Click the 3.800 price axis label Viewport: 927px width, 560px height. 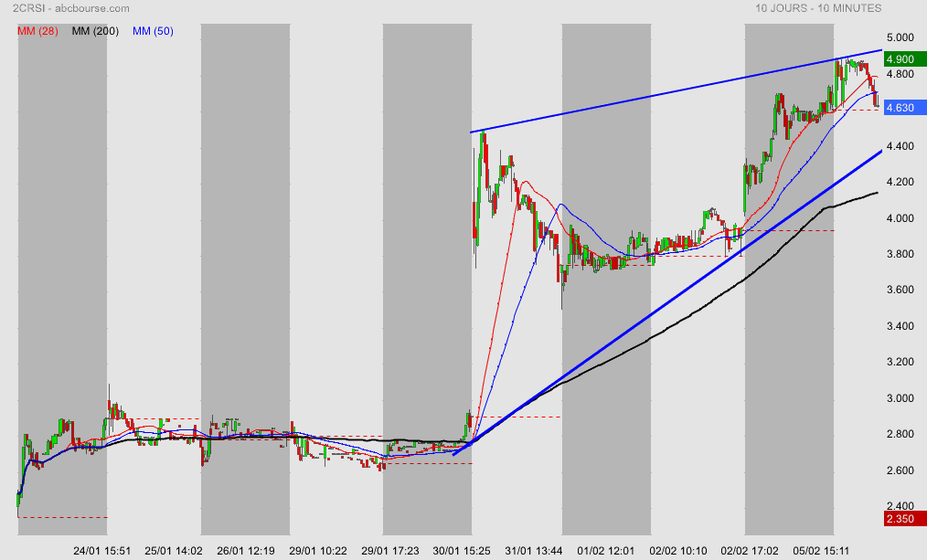pyautogui.click(x=900, y=254)
